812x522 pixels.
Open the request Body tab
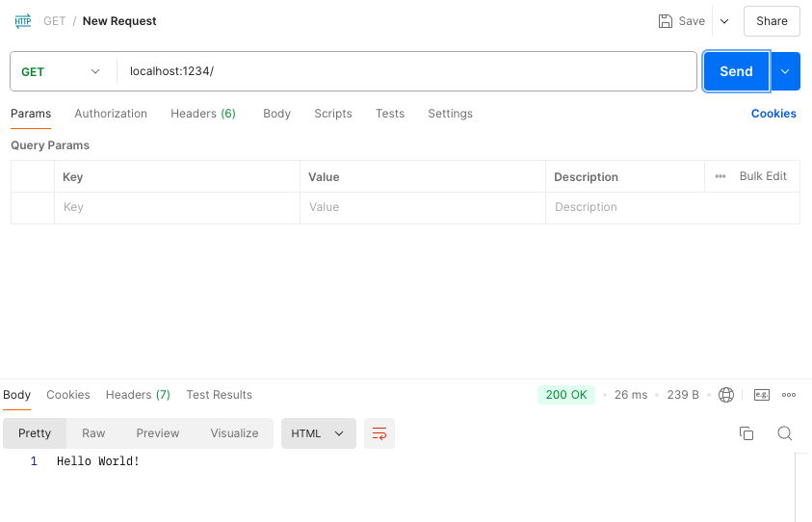(x=276, y=114)
